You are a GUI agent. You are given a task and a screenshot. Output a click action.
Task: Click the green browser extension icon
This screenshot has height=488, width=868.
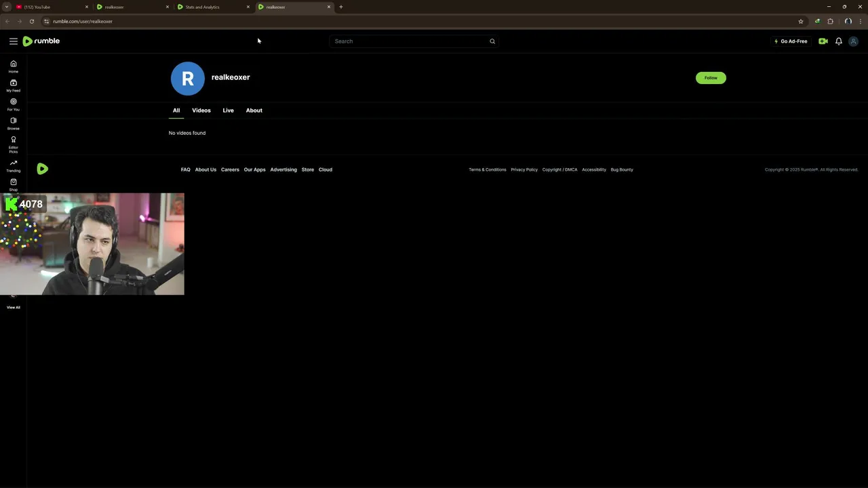click(817, 21)
